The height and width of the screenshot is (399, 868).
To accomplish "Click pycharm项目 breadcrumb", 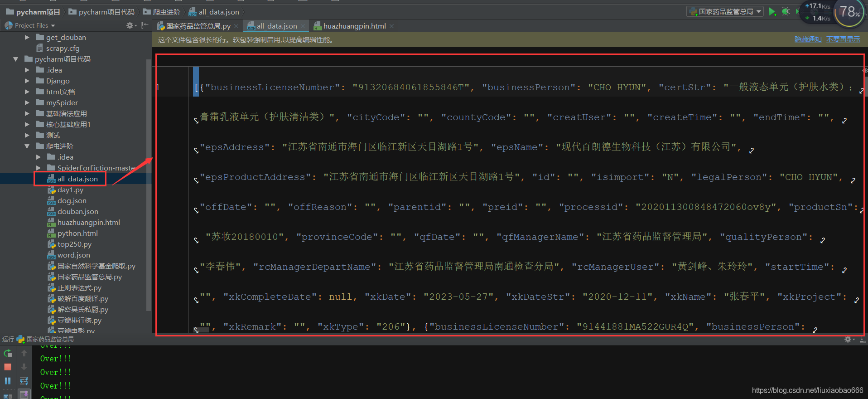I will pos(33,12).
